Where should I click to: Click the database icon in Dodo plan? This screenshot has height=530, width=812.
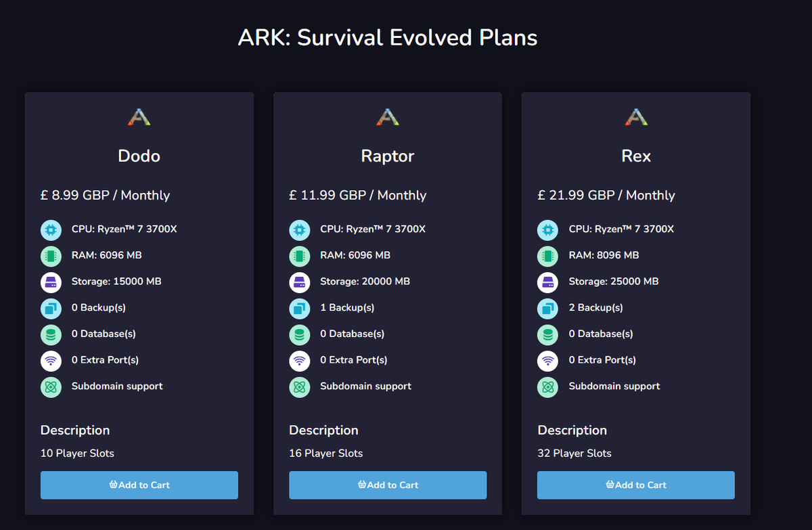[51, 334]
